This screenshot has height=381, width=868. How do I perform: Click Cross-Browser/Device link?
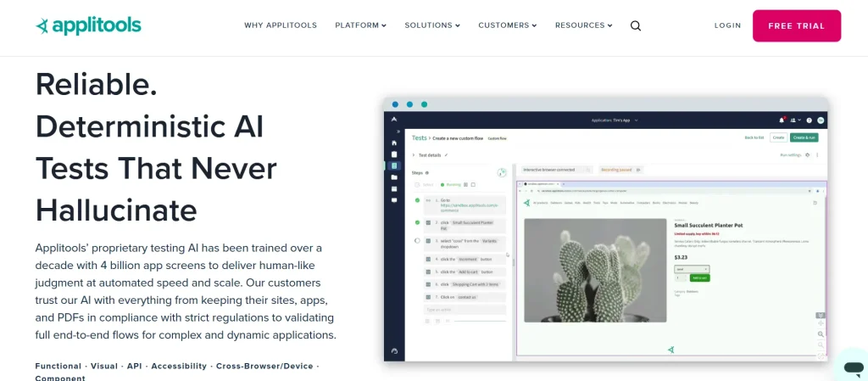click(264, 366)
